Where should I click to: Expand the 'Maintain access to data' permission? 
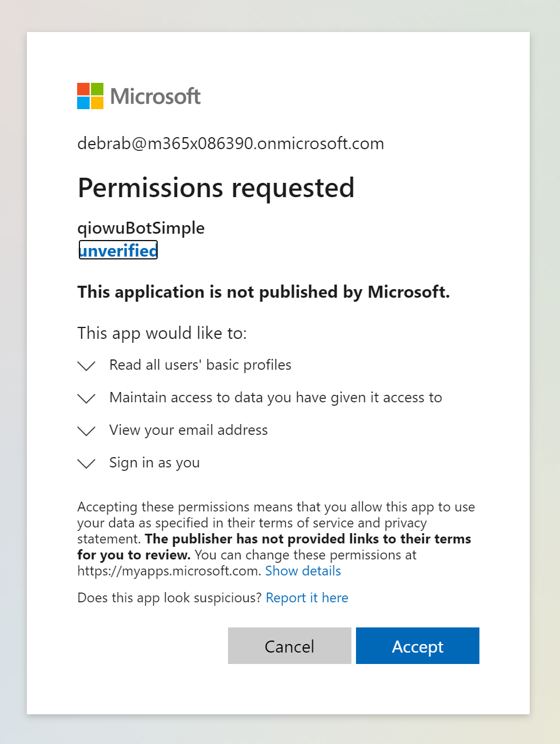86,398
